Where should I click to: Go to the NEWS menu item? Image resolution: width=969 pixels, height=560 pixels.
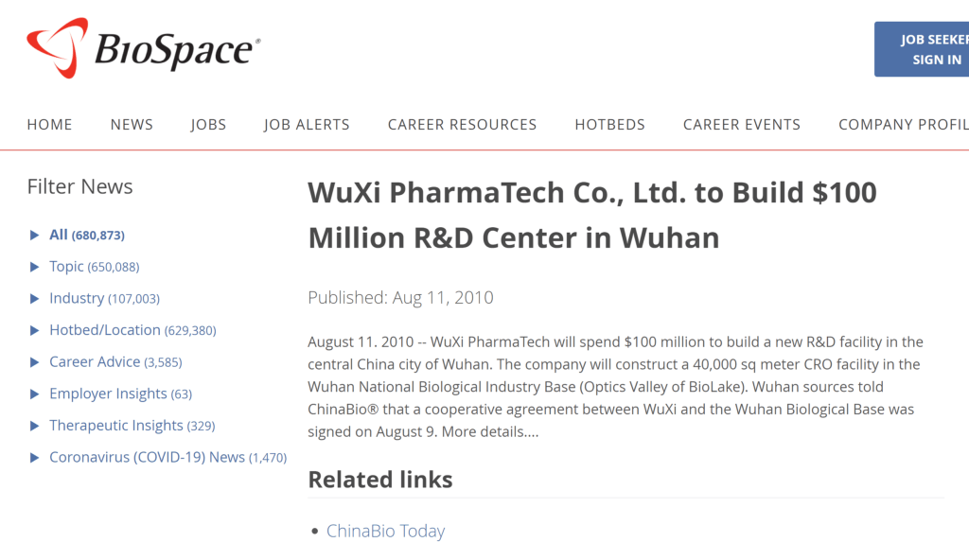tap(132, 125)
